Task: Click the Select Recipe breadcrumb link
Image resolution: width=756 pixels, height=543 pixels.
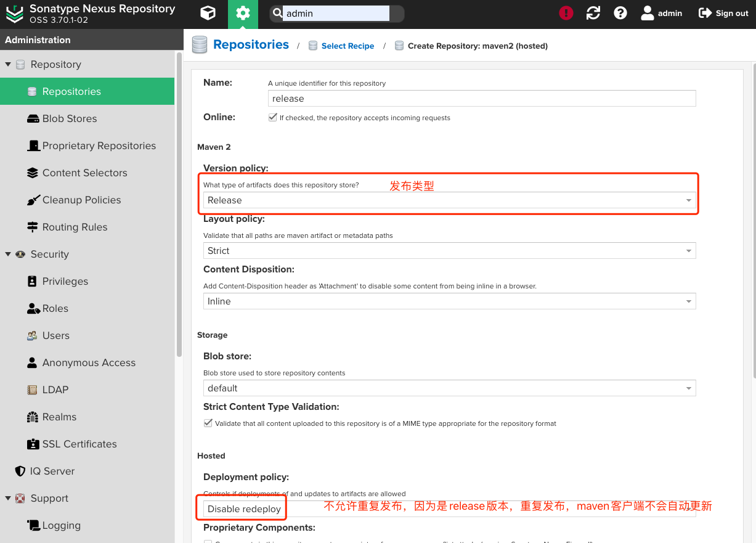Action: [348, 46]
